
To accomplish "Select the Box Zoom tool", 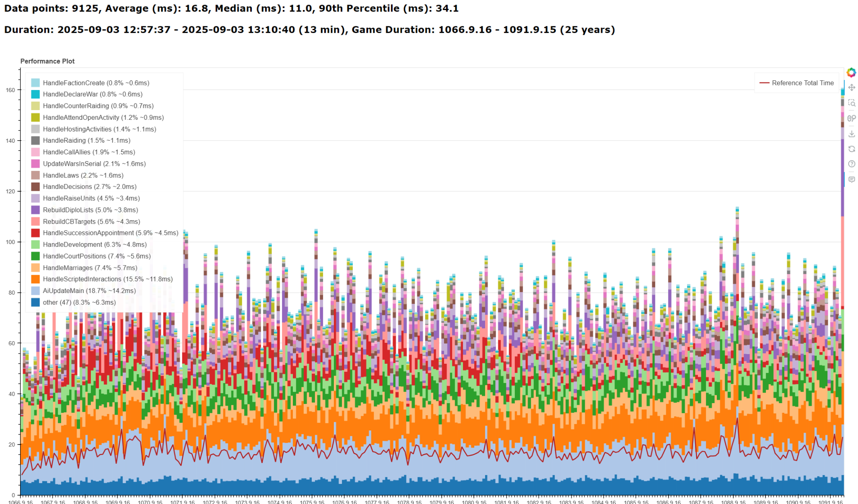I will (851, 103).
